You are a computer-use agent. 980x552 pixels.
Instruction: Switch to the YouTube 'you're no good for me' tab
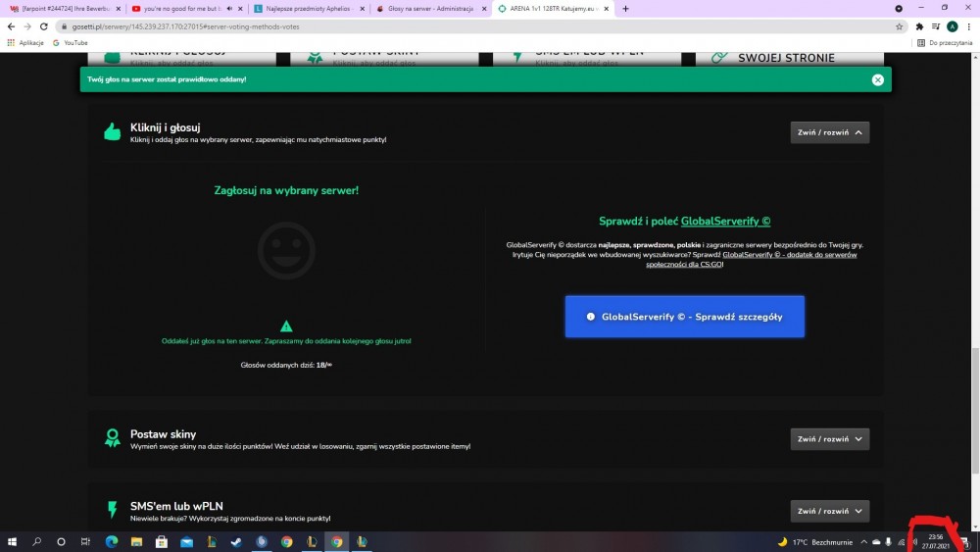click(181, 9)
